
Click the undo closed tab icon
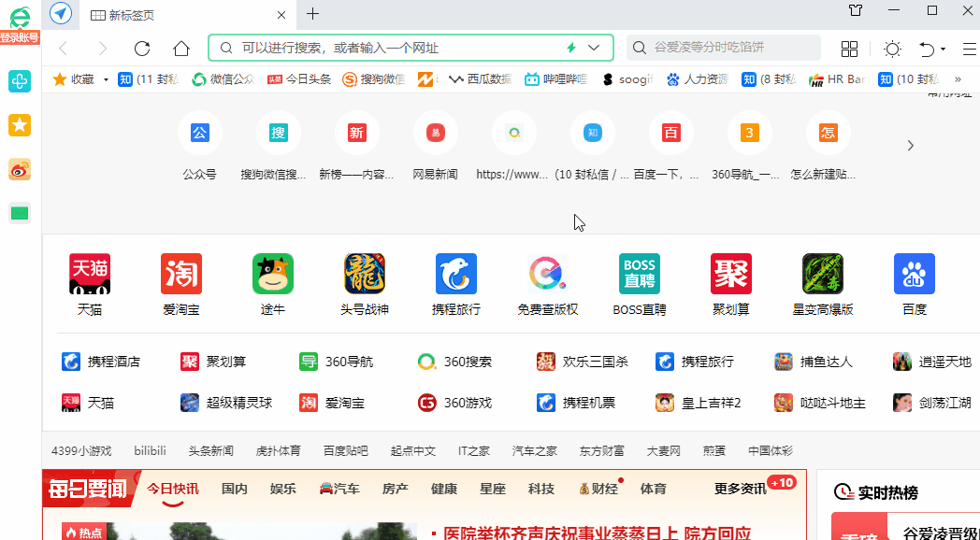927,49
